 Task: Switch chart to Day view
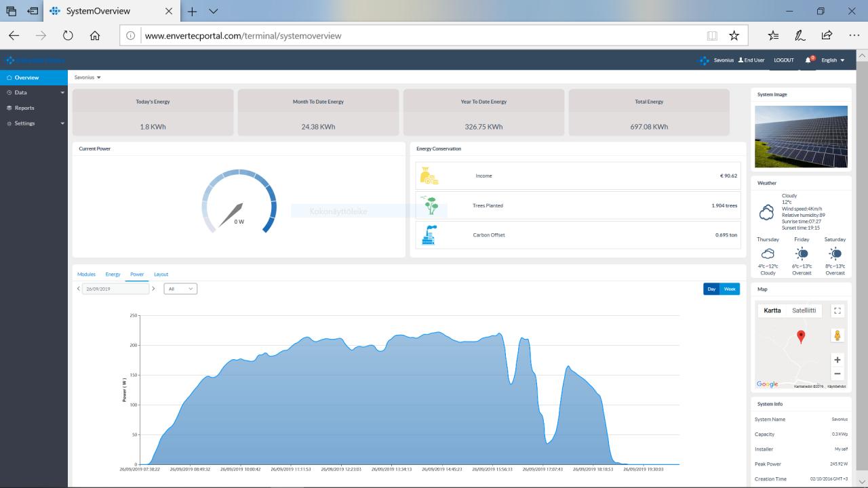click(711, 289)
